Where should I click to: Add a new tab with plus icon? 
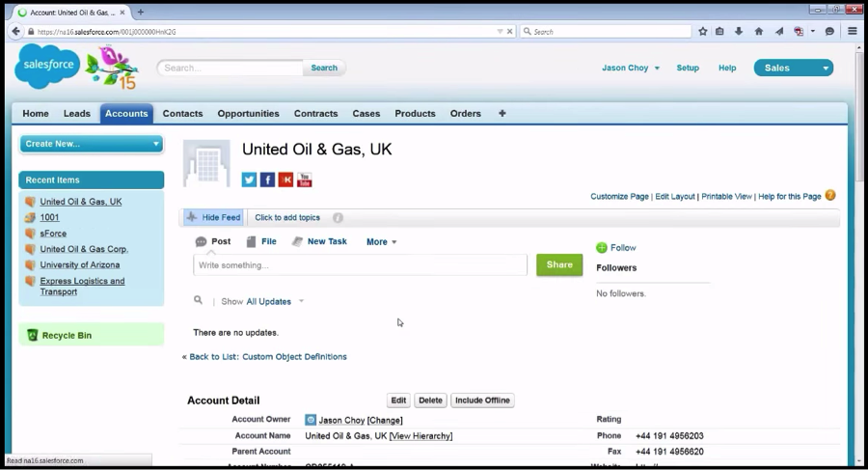tap(502, 113)
